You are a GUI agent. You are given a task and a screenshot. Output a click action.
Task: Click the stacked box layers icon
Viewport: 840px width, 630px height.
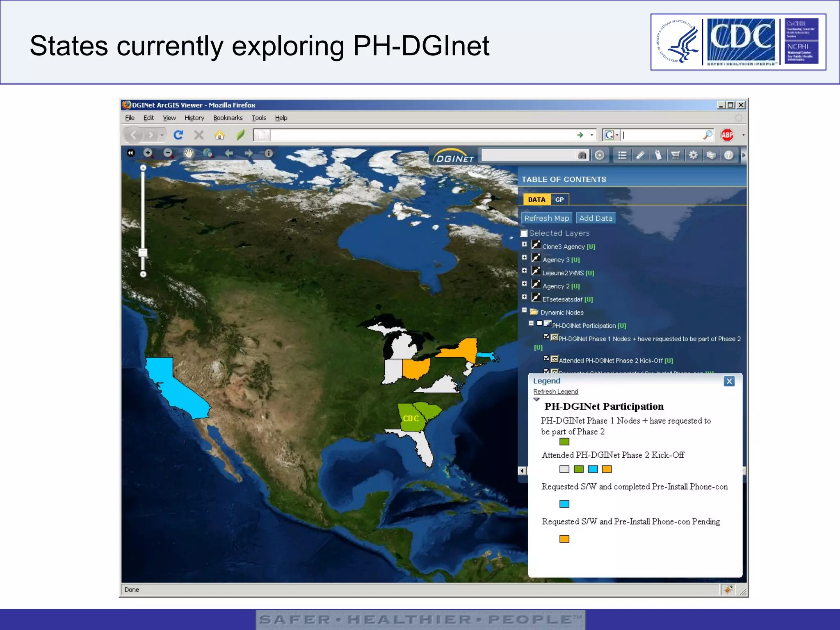(711, 155)
